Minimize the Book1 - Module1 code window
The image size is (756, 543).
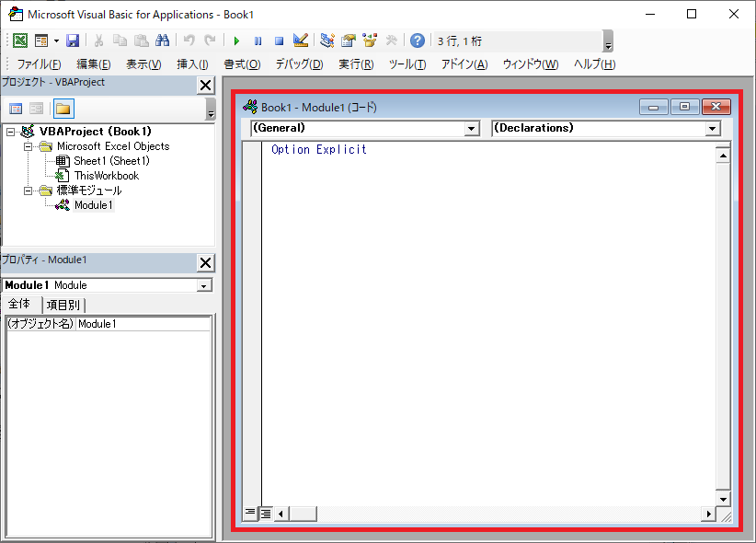[x=654, y=107]
